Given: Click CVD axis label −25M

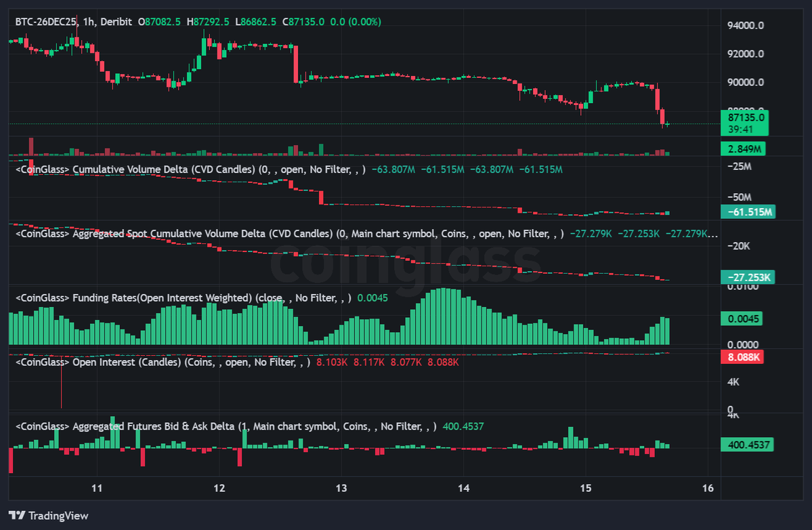Looking at the screenshot, I should (739, 166).
